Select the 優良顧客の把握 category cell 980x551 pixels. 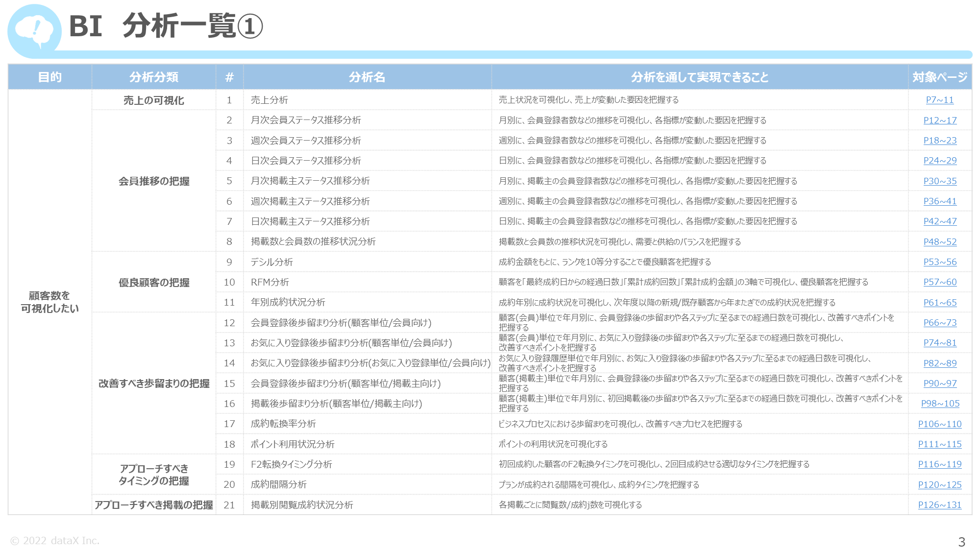point(154,283)
